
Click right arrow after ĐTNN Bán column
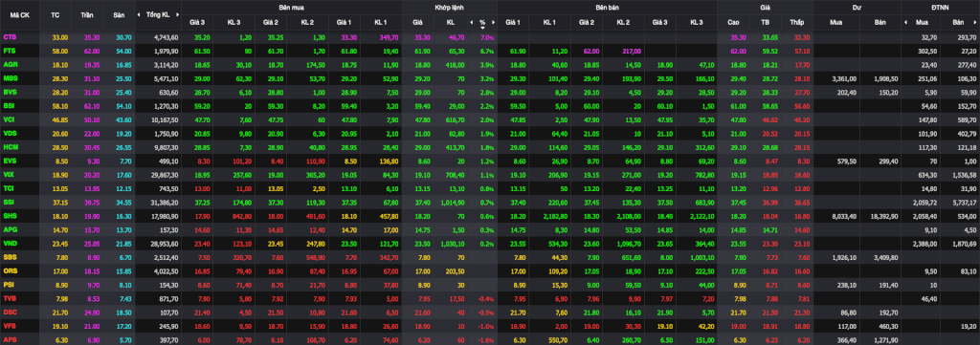pos(976,23)
